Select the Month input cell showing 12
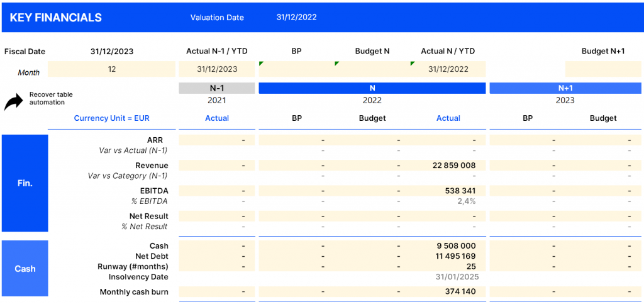The width and height of the screenshot is (644, 304). [112, 69]
